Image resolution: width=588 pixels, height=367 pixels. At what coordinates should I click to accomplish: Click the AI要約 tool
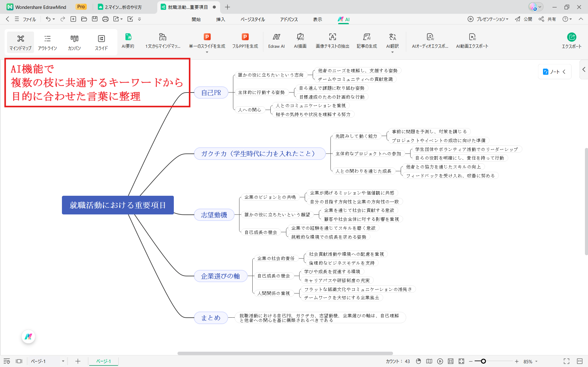128,41
